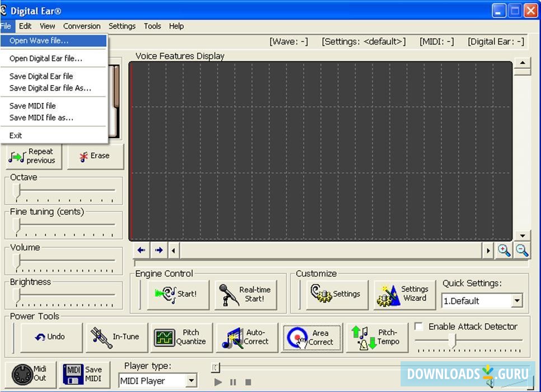Click the Repeat previous button
Viewport: 541px width, 392px height.
(34, 157)
